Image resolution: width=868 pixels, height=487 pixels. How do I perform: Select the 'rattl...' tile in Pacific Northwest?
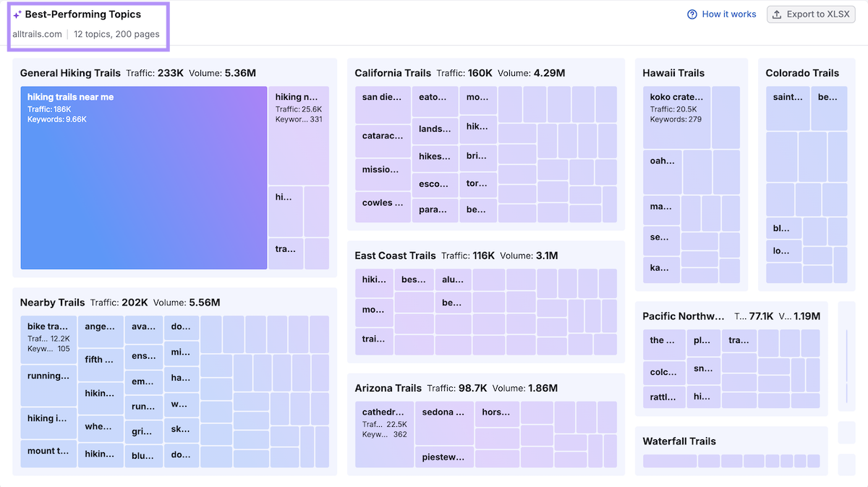[x=664, y=397]
